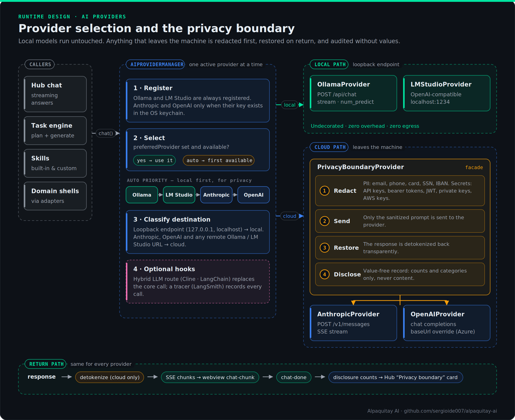Select the Task engine card

click(x=55, y=131)
